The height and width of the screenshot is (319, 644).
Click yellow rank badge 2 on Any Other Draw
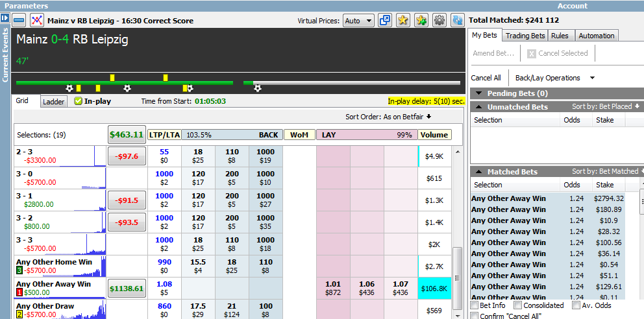[19, 314]
